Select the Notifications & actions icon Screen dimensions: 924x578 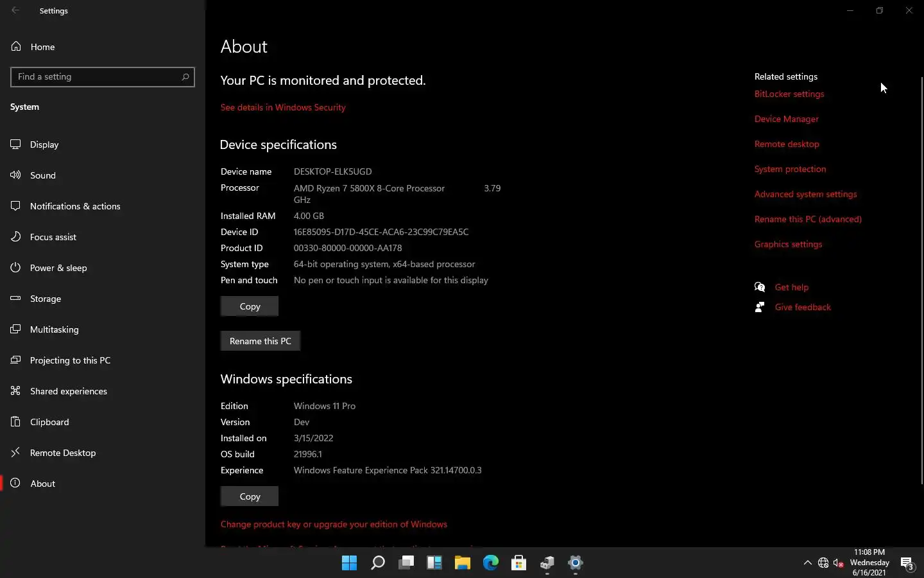coord(16,206)
